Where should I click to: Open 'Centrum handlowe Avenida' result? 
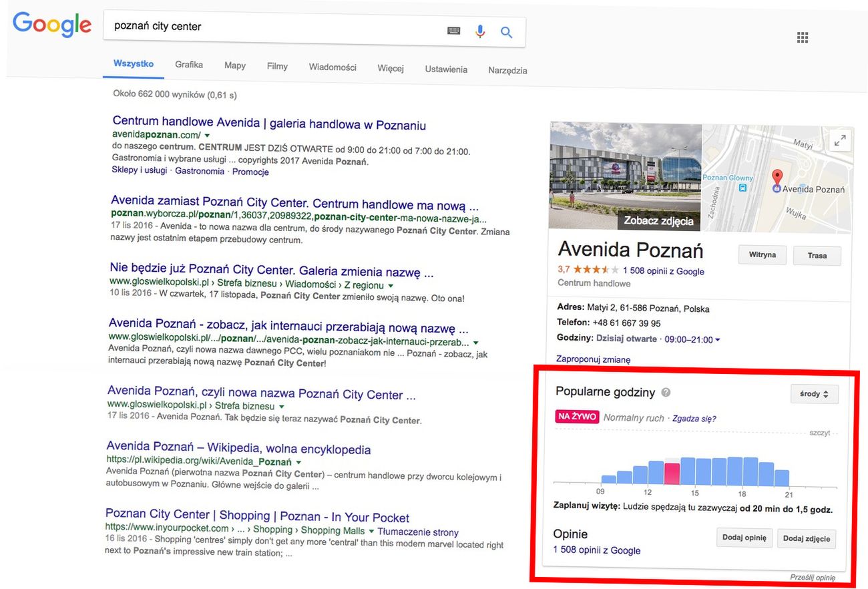[269, 124]
